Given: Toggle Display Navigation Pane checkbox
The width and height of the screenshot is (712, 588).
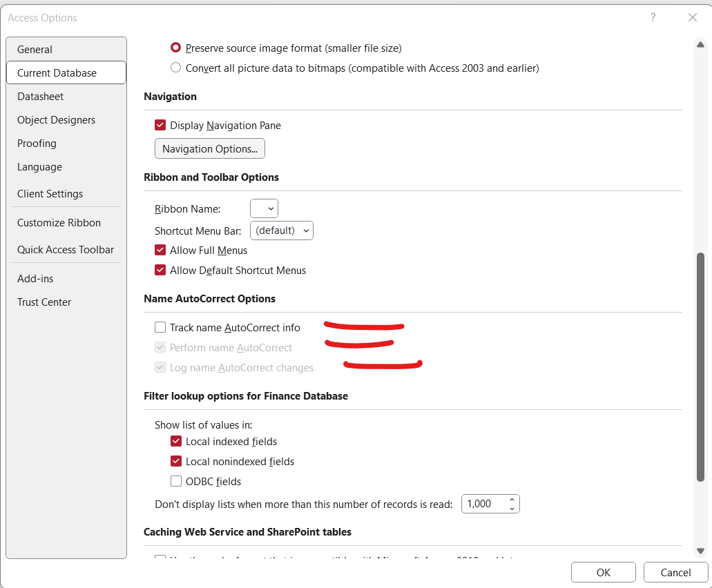Looking at the screenshot, I should (160, 126).
